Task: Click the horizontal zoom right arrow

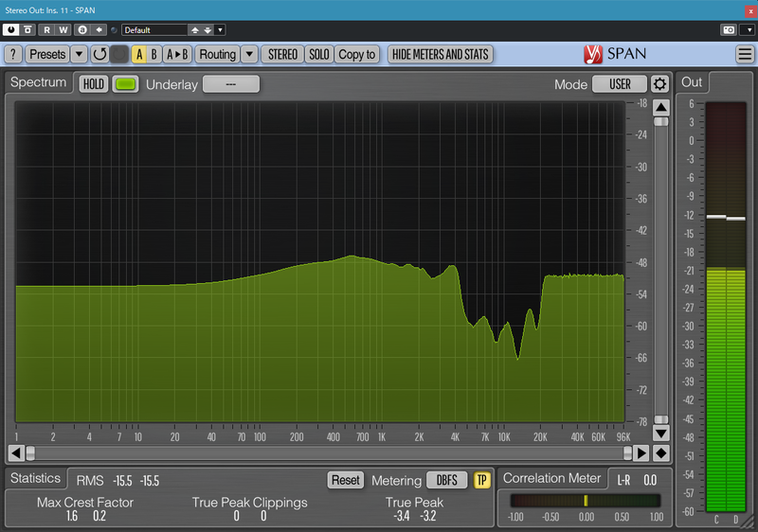Action: point(641,452)
